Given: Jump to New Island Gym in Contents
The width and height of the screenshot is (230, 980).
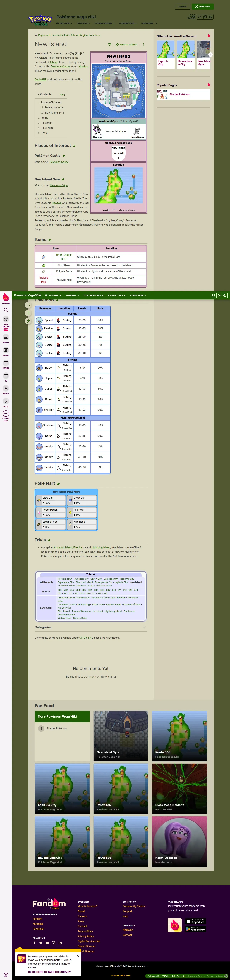Looking at the screenshot, I should 54,113.
